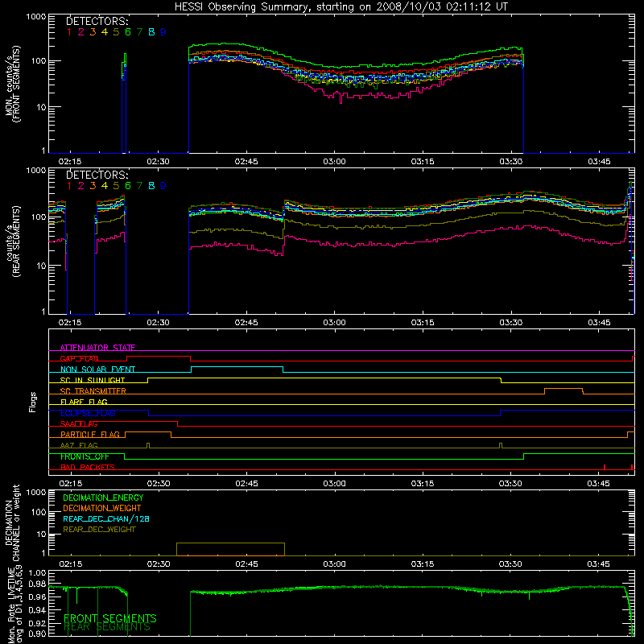644x644 pixels.
Task: Click detector 3 in front segments legend
Action: tap(93, 32)
